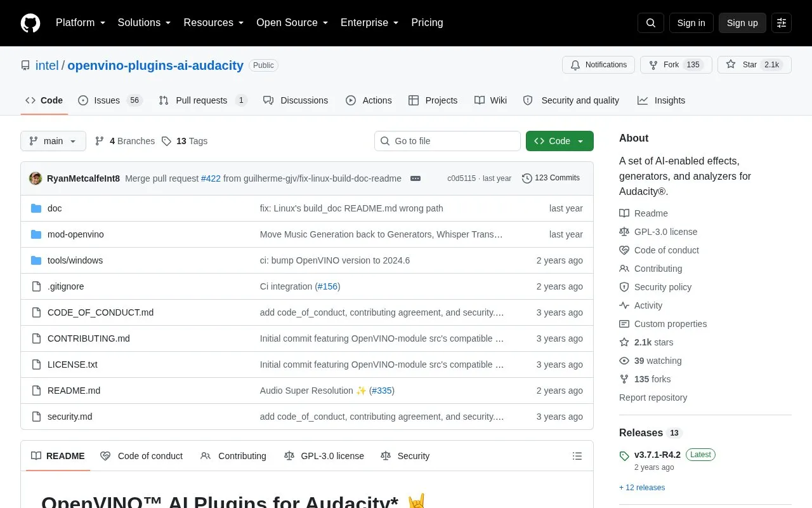Open the intel organization link
This screenshot has height=508, width=812.
[47, 65]
